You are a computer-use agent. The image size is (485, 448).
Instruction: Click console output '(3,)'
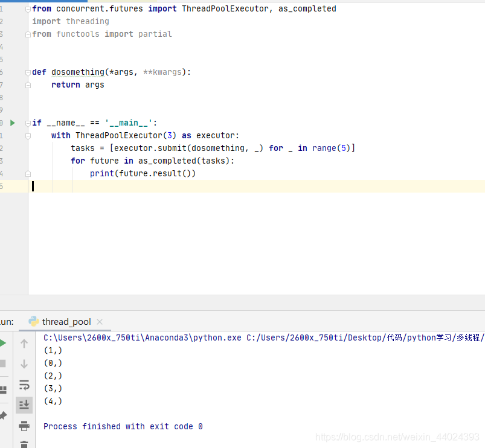coord(53,388)
